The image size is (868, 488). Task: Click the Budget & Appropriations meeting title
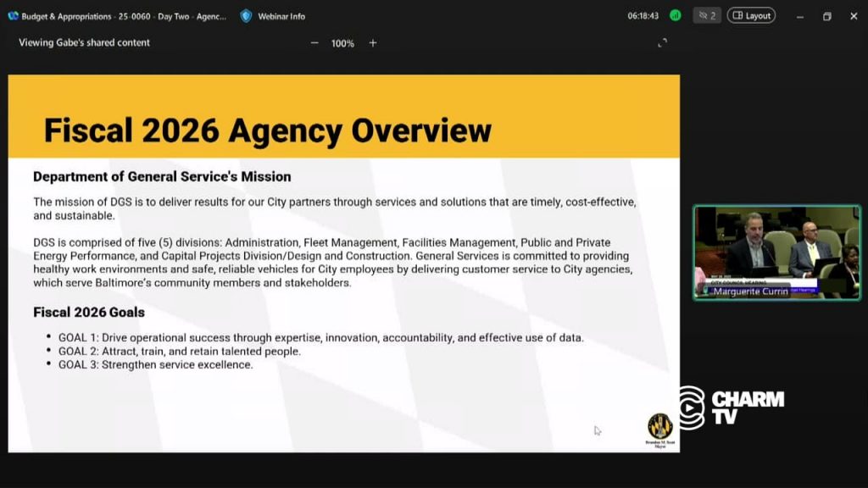pyautogui.click(x=124, y=17)
